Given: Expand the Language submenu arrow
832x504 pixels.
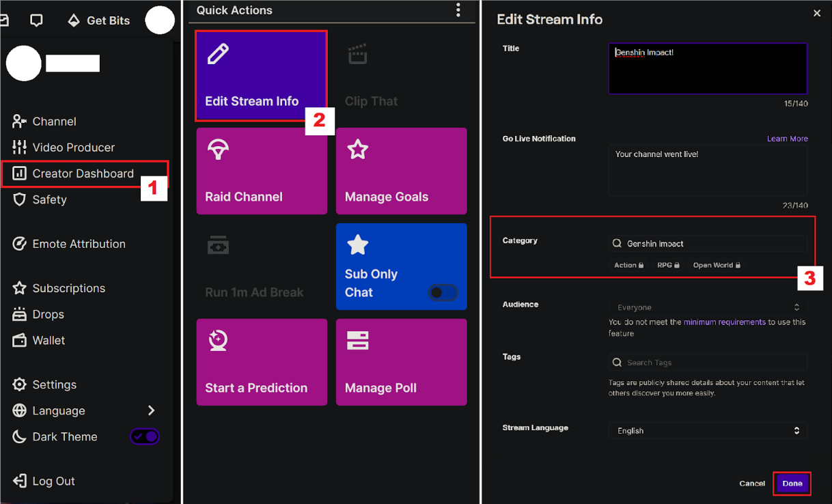Looking at the screenshot, I should (x=151, y=410).
